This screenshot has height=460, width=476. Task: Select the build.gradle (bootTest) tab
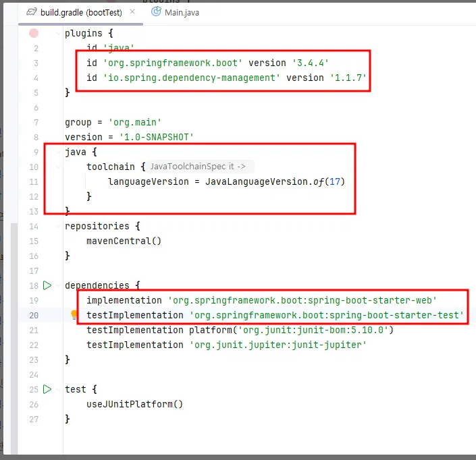81,12
